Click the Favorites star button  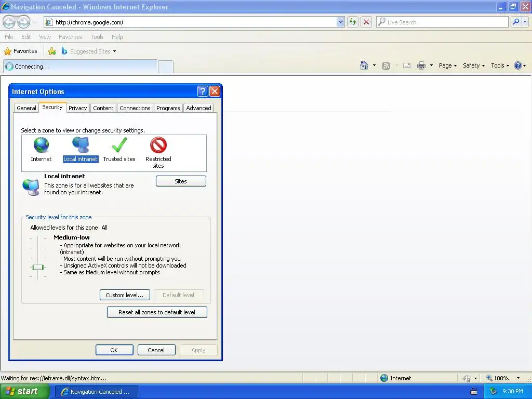[20, 51]
